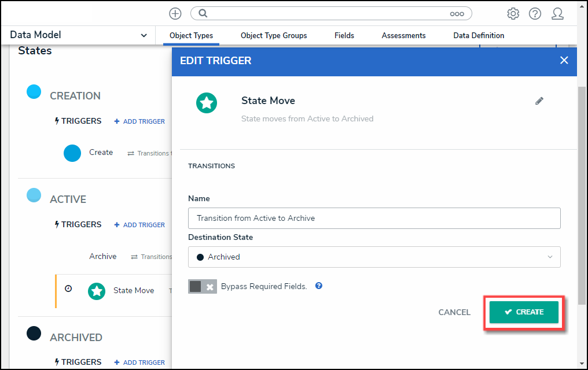588x370 pixels.
Task: Click the Create button
Action: [x=524, y=312]
